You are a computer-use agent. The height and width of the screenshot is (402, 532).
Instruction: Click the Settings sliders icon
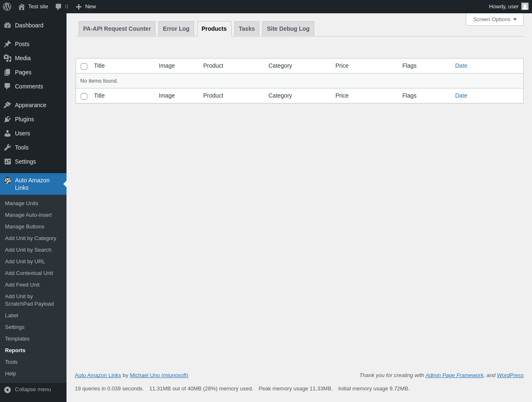[7, 162]
